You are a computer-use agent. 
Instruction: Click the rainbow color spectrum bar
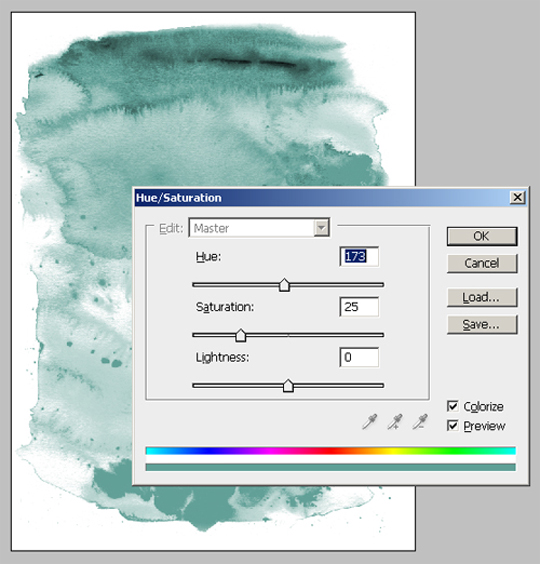(x=331, y=451)
